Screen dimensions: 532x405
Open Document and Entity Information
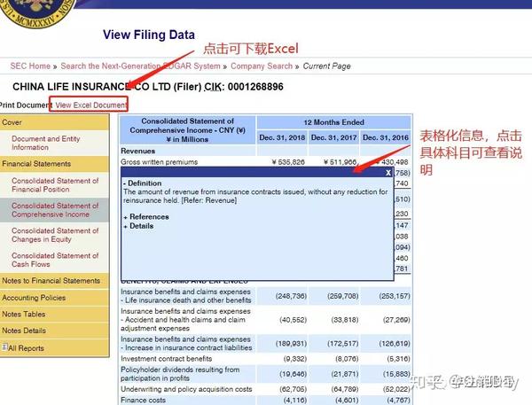pos(46,144)
